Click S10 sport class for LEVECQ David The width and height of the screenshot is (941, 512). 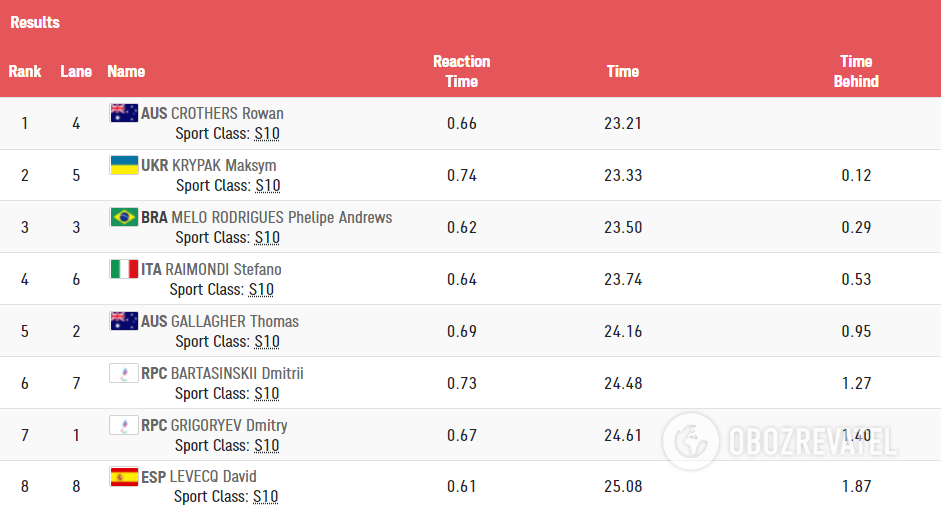(x=265, y=497)
